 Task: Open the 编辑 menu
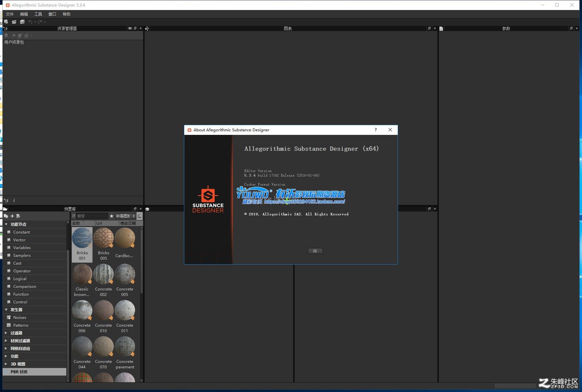[24, 14]
